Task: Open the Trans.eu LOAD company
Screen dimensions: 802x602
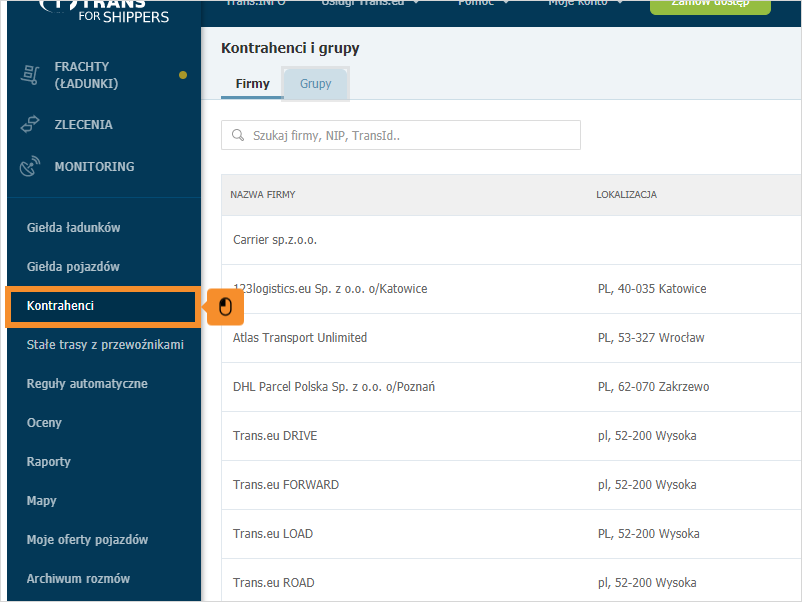Action: click(x=511, y=533)
